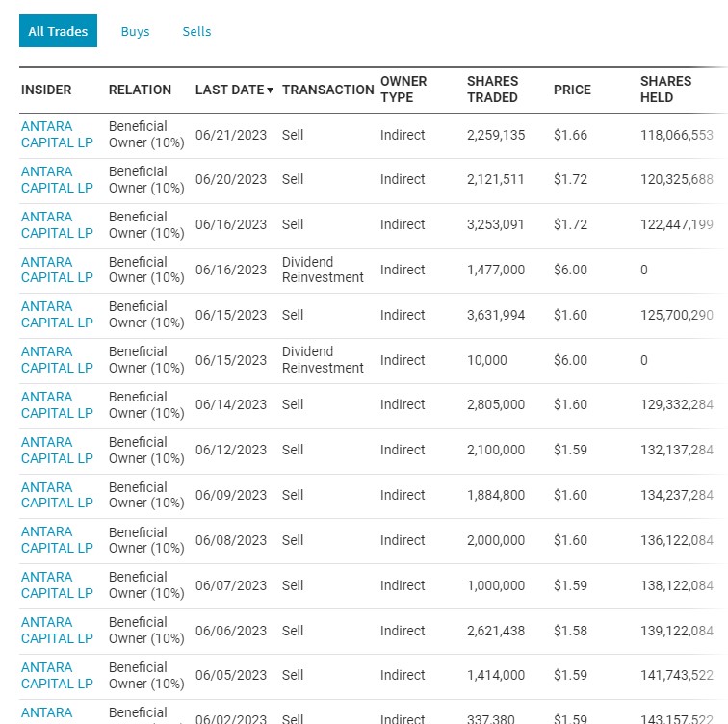The height and width of the screenshot is (724, 728).
Task: Click ANTARA CAPITAL LP in 06/14/2023 row
Action: coord(57,405)
